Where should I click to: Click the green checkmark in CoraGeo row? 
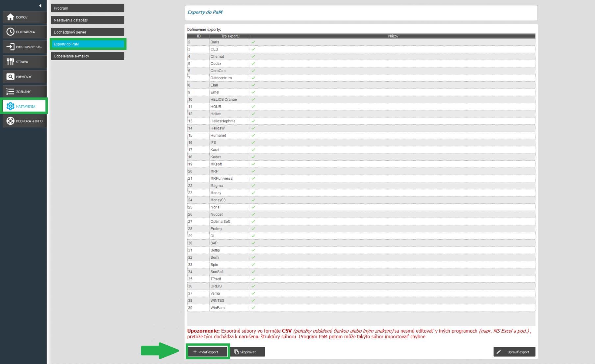point(253,71)
